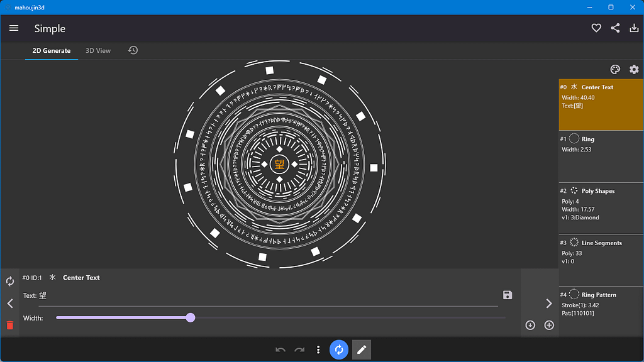
Task: Share the magic circle design
Action: click(615, 28)
